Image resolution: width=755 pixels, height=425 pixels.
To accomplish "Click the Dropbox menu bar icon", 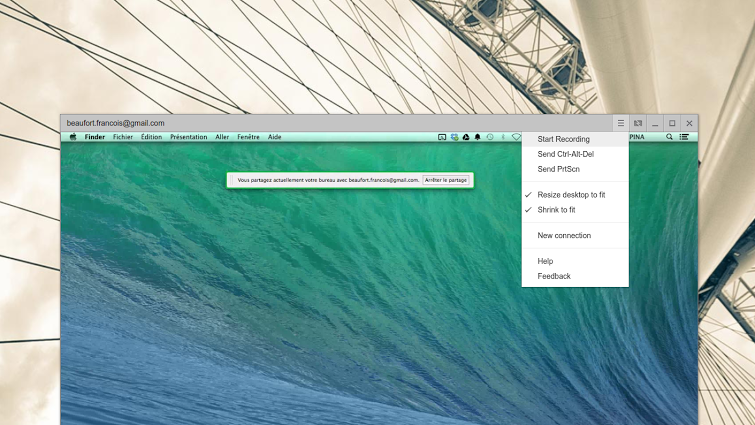I will 454,137.
